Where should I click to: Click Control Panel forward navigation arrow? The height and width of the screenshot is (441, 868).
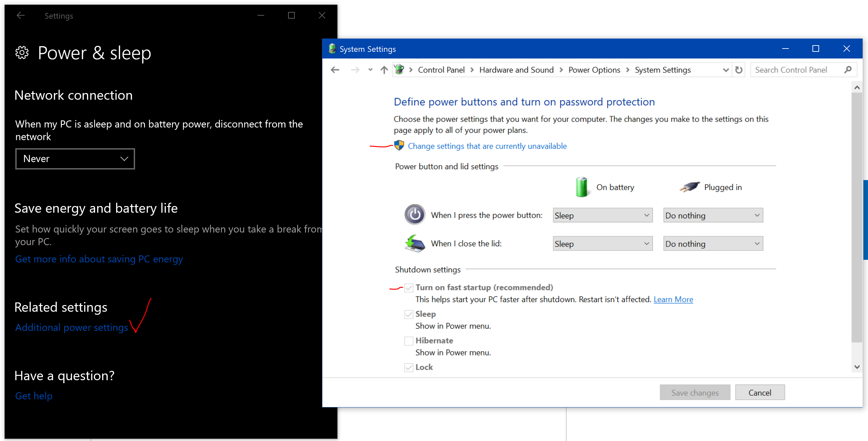pos(355,70)
